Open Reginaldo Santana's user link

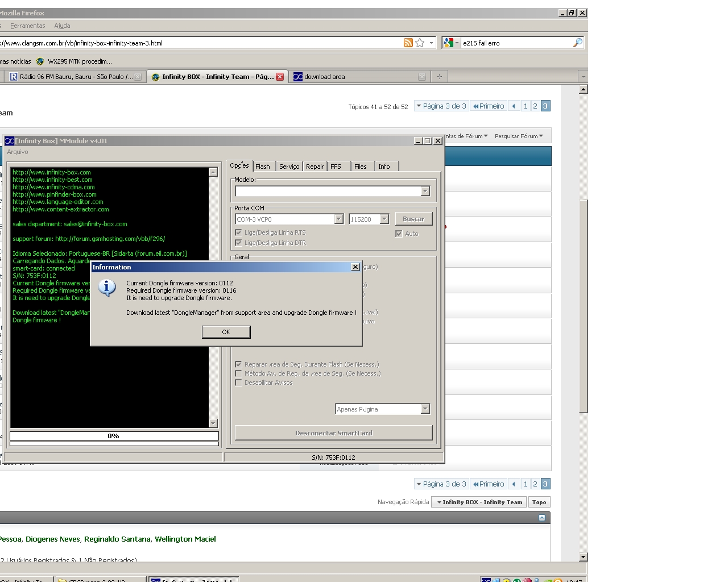tap(117, 539)
